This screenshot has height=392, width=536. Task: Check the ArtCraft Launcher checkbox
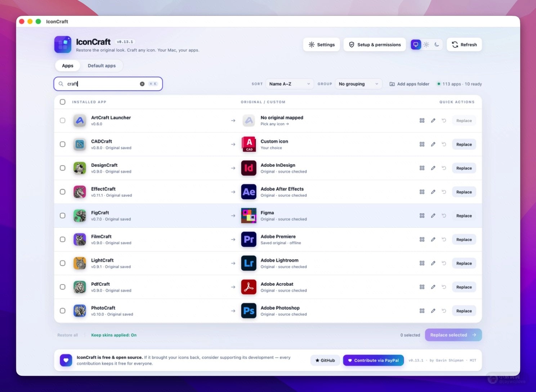(x=63, y=121)
